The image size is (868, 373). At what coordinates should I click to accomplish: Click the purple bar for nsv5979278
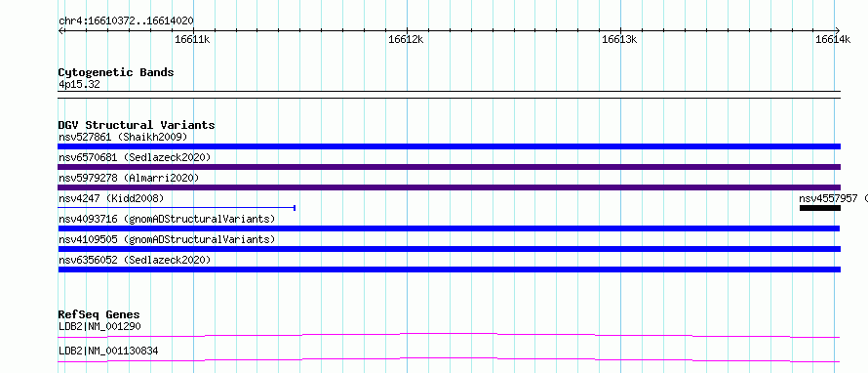click(x=450, y=187)
